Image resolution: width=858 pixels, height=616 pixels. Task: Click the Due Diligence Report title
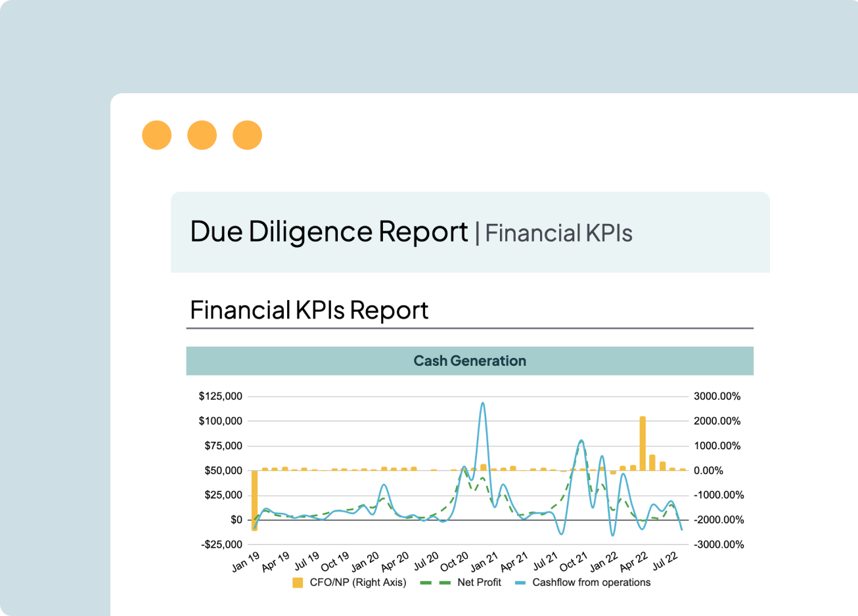[x=328, y=232]
